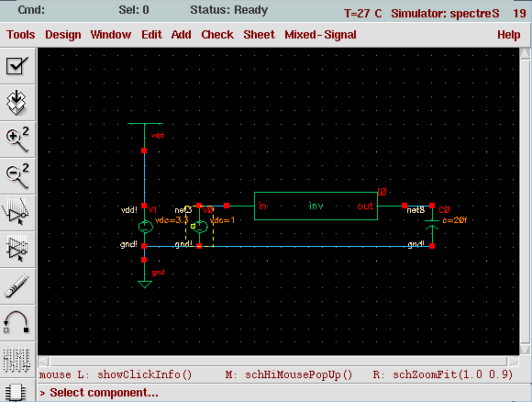Click the horizontal scrollbar under the canvas
This screenshot has width=532, height=402.
click(278, 362)
